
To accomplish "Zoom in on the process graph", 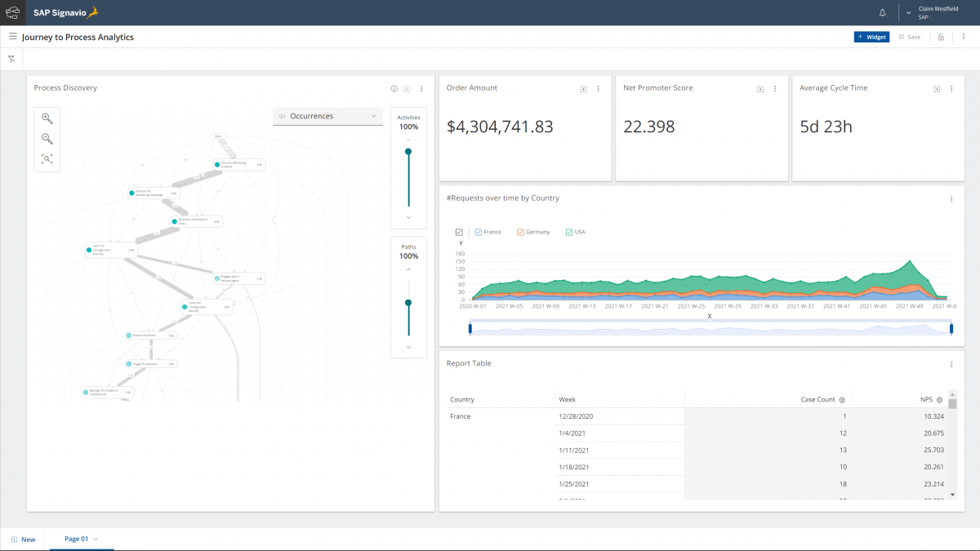I will coord(47,118).
